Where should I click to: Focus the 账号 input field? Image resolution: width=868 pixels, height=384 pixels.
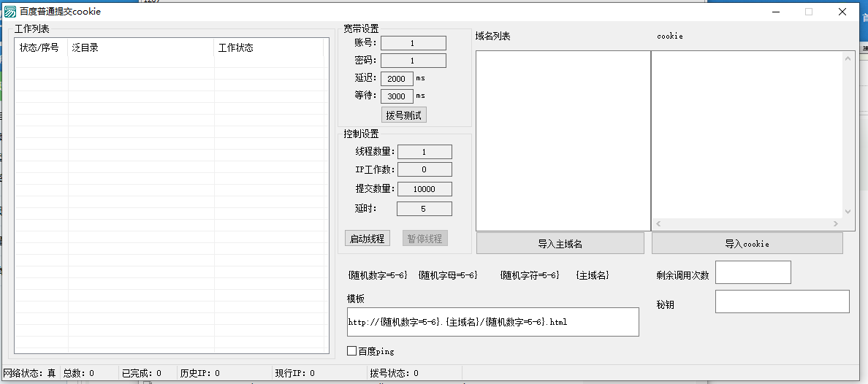[413, 43]
